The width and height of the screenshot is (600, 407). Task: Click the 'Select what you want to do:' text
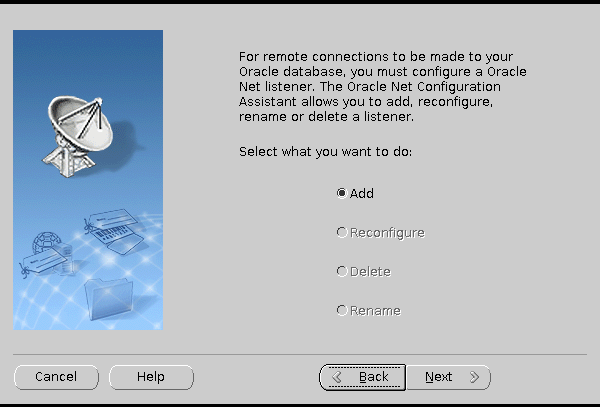(x=325, y=152)
